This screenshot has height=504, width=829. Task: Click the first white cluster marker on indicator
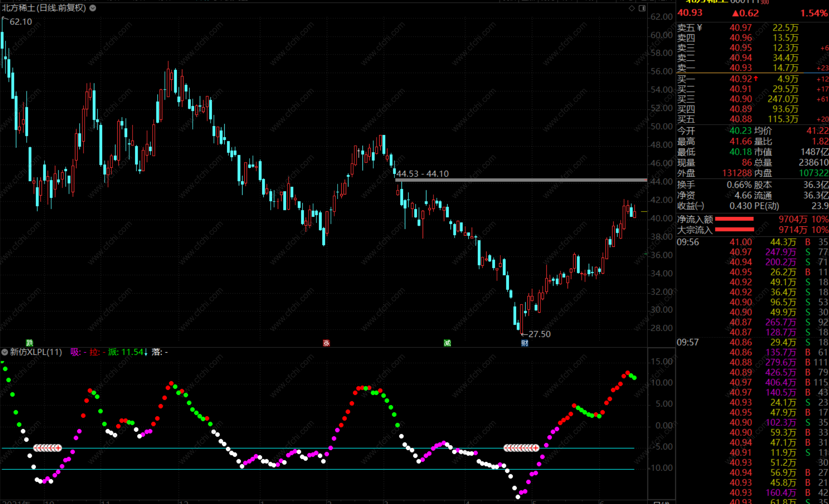(48, 448)
